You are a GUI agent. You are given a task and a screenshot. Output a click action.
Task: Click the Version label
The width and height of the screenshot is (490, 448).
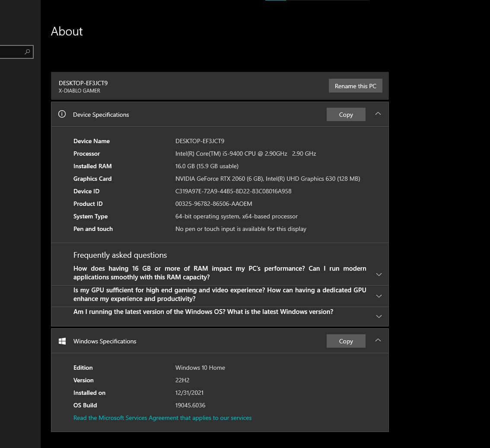point(83,380)
